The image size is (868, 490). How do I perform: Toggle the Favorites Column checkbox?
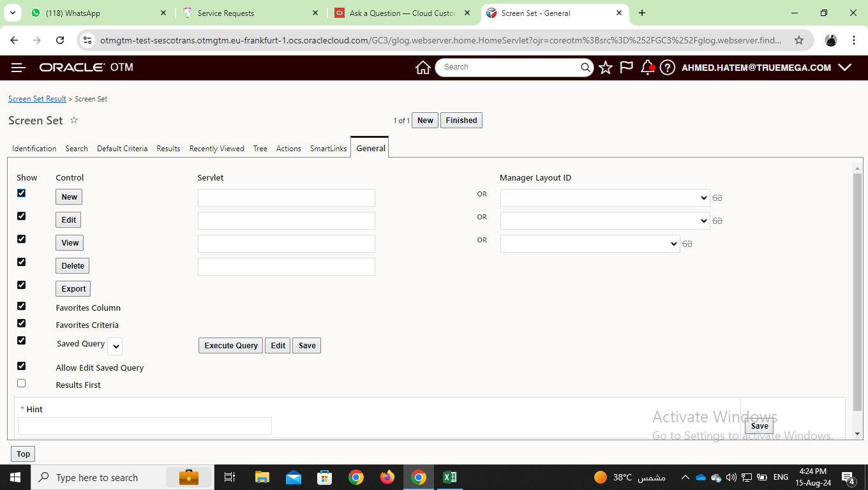(22, 306)
